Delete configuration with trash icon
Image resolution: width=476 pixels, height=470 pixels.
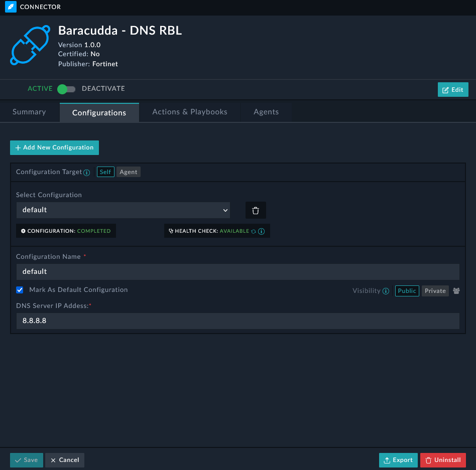256,211
